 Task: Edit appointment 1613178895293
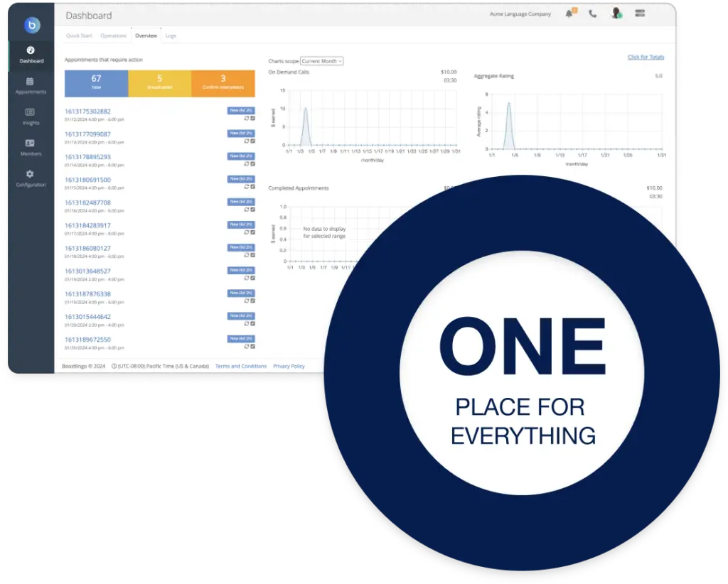[x=252, y=163]
